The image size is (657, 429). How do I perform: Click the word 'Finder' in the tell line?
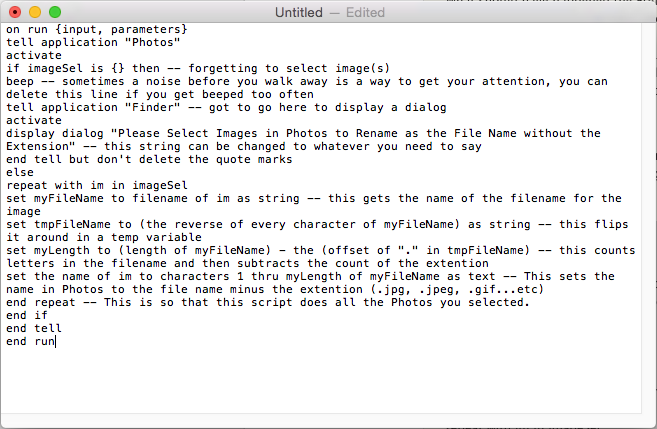pos(153,107)
